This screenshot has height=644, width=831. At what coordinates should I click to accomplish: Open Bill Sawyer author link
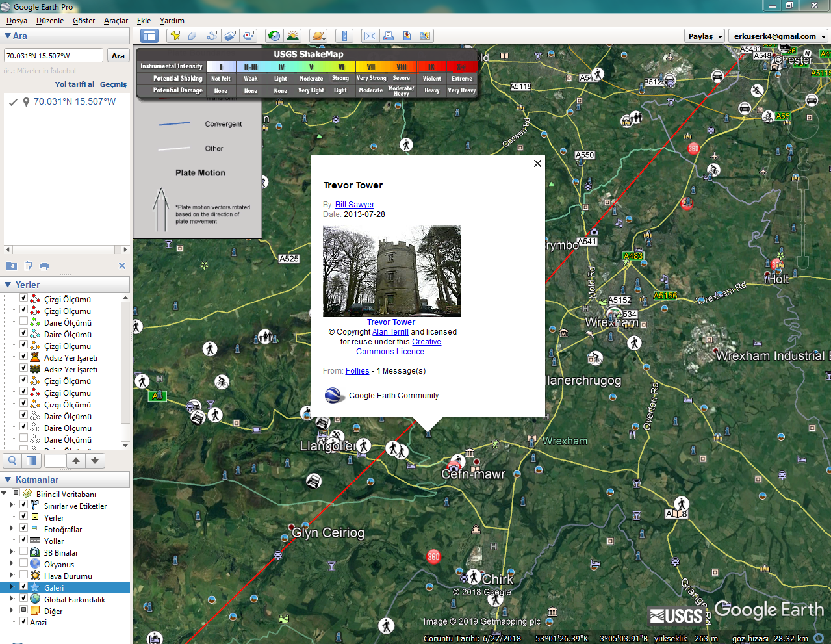pos(355,204)
